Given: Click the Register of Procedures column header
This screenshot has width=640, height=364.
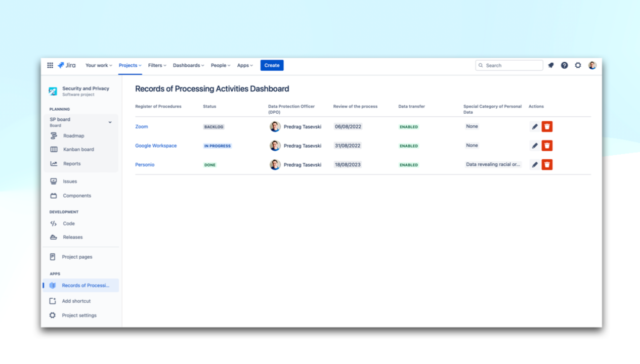Looking at the screenshot, I should pyautogui.click(x=158, y=107).
